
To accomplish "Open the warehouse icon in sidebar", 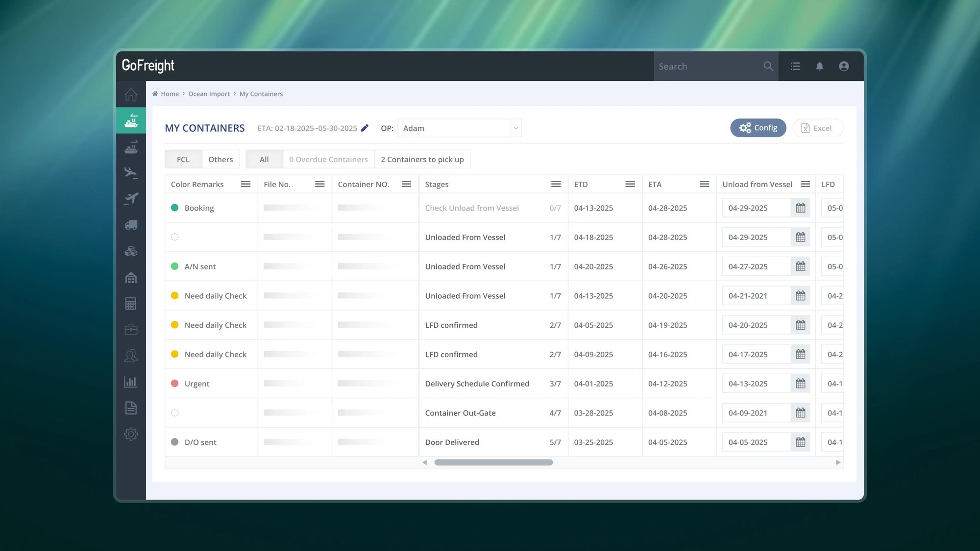I will 131,278.
